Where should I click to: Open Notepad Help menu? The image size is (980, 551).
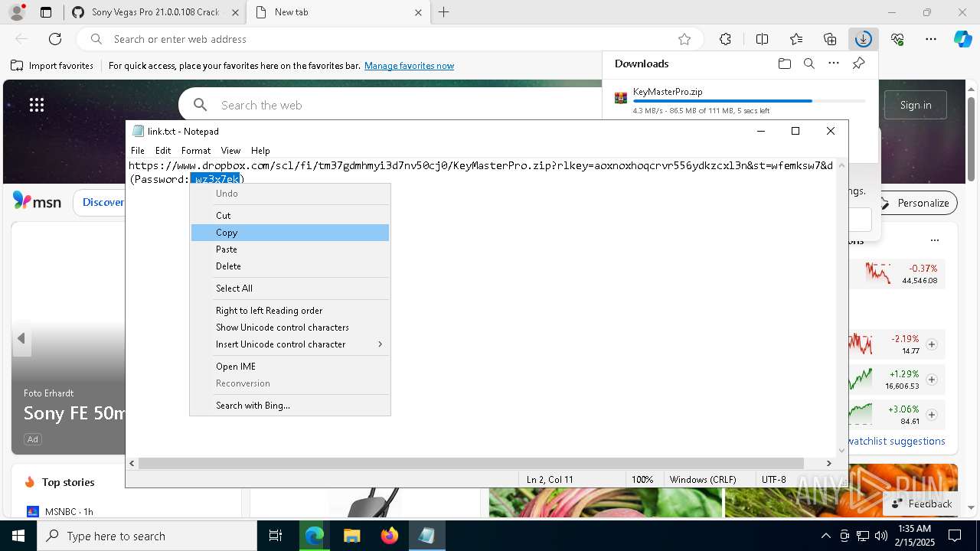(260, 151)
